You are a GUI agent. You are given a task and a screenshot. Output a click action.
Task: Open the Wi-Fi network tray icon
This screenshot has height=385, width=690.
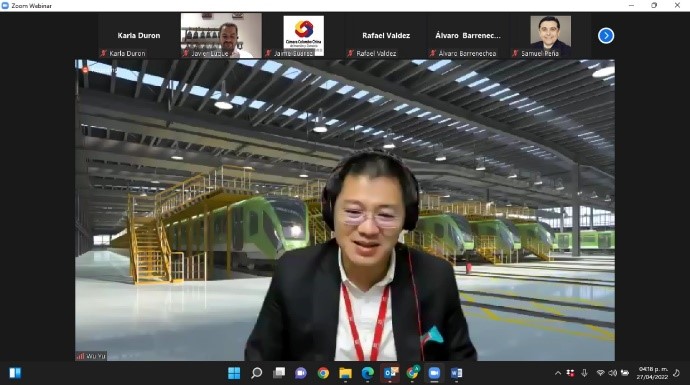tap(600, 373)
